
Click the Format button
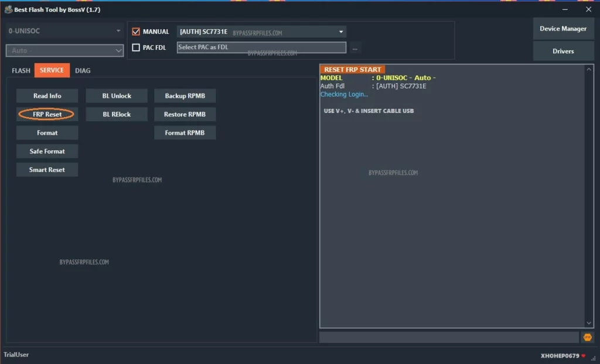[x=47, y=133]
